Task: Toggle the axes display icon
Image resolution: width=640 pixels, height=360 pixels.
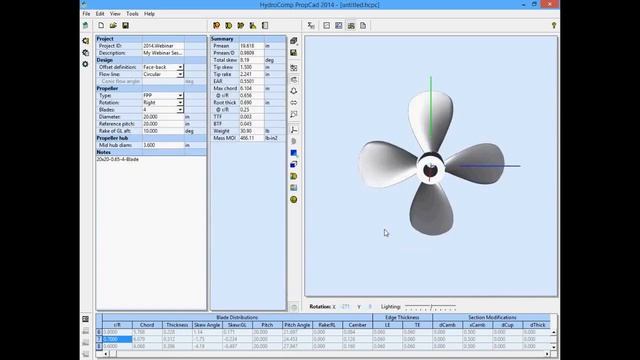Action: [x=293, y=130]
